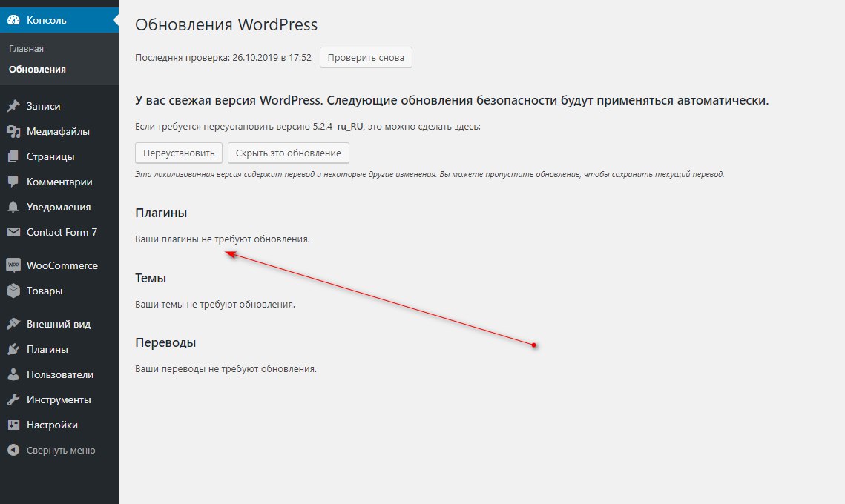Click the WooCommerce logo icon
The height and width of the screenshot is (504, 845).
click(x=13, y=265)
